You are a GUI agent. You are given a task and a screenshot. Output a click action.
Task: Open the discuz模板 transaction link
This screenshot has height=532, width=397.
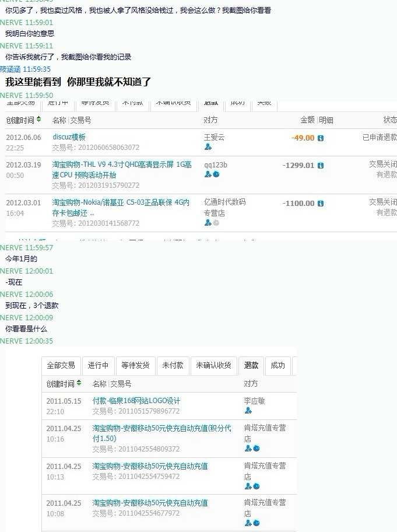pos(69,137)
